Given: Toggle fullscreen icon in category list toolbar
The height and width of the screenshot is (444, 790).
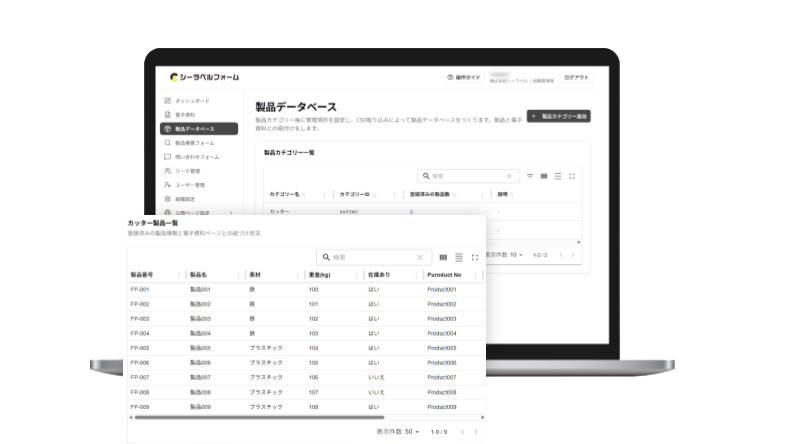Looking at the screenshot, I should tap(572, 176).
